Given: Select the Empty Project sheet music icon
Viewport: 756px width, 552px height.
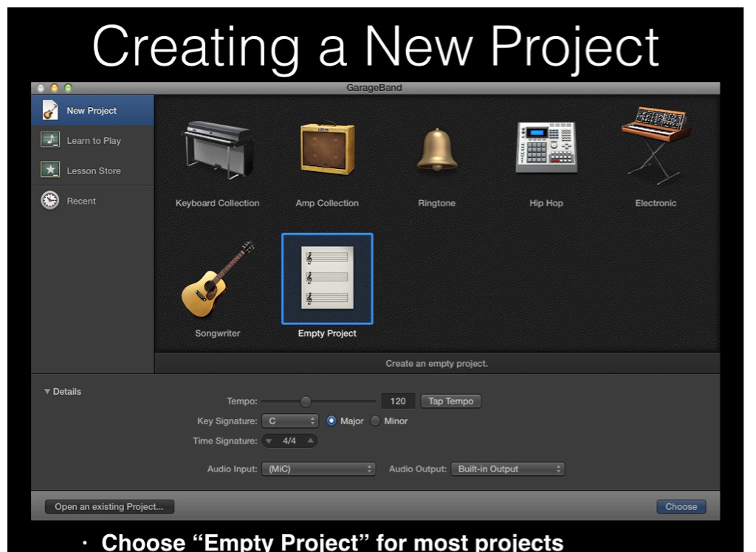Looking at the screenshot, I should 327,278.
